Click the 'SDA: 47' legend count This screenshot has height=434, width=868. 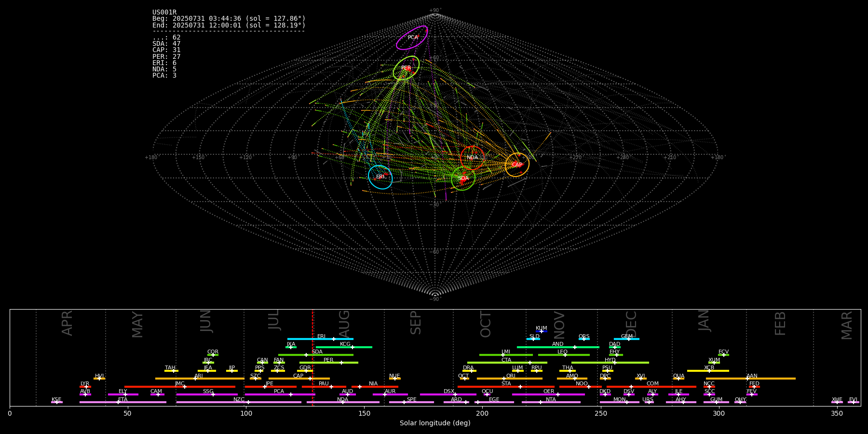point(166,44)
